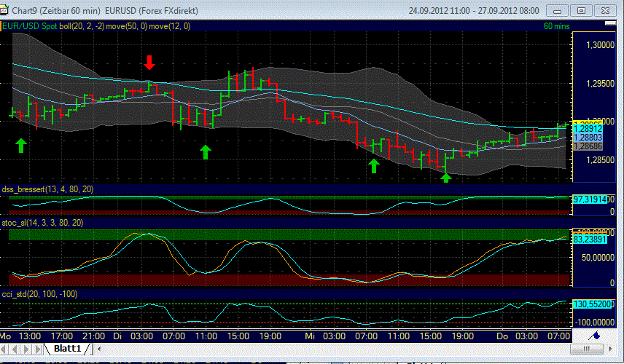Click the Di day label on time axis
This screenshot has width=624, height=364.
(117, 336)
